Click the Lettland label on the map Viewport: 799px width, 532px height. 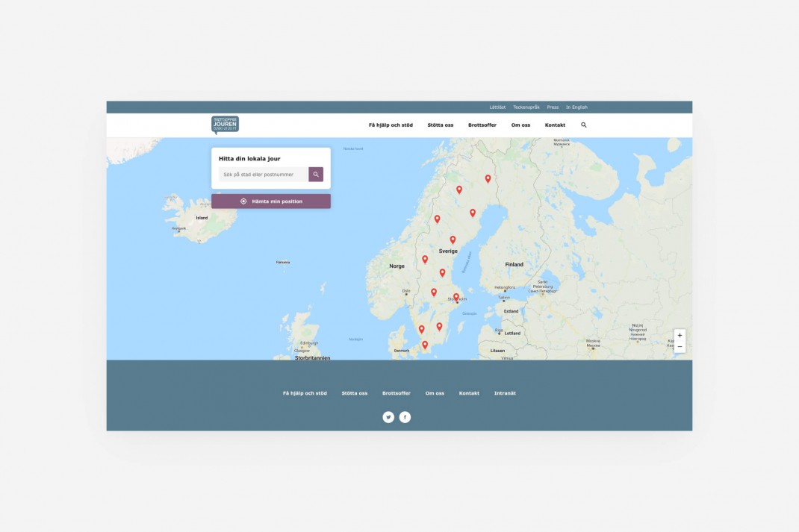(512, 333)
